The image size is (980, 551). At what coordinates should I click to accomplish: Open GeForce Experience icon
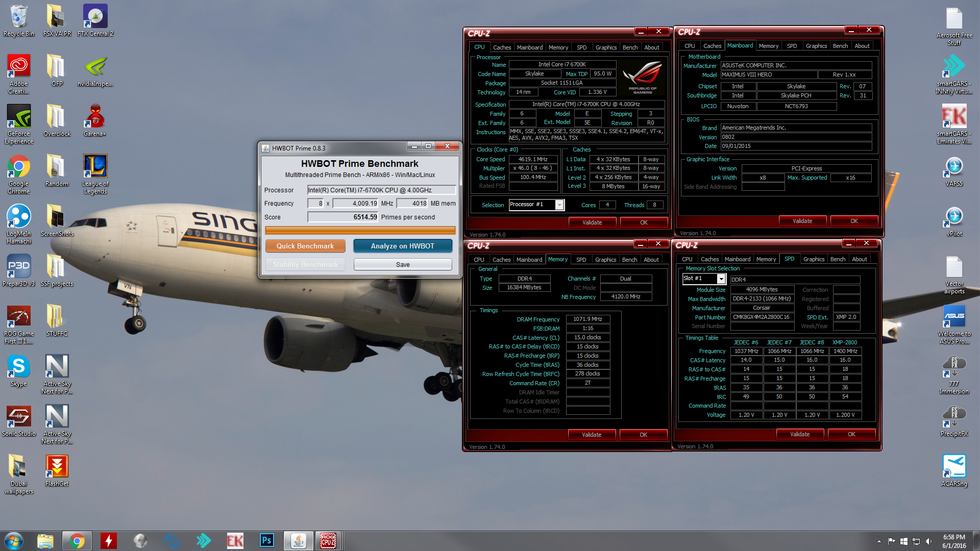19,124
